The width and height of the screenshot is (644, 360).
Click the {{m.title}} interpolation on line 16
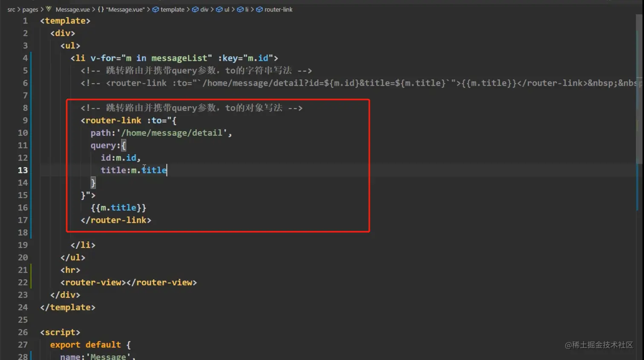pos(118,208)
